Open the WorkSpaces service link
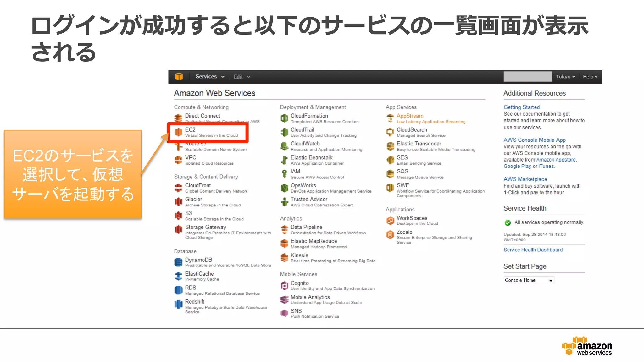This screenshot has height=362, width=644. 412,218
